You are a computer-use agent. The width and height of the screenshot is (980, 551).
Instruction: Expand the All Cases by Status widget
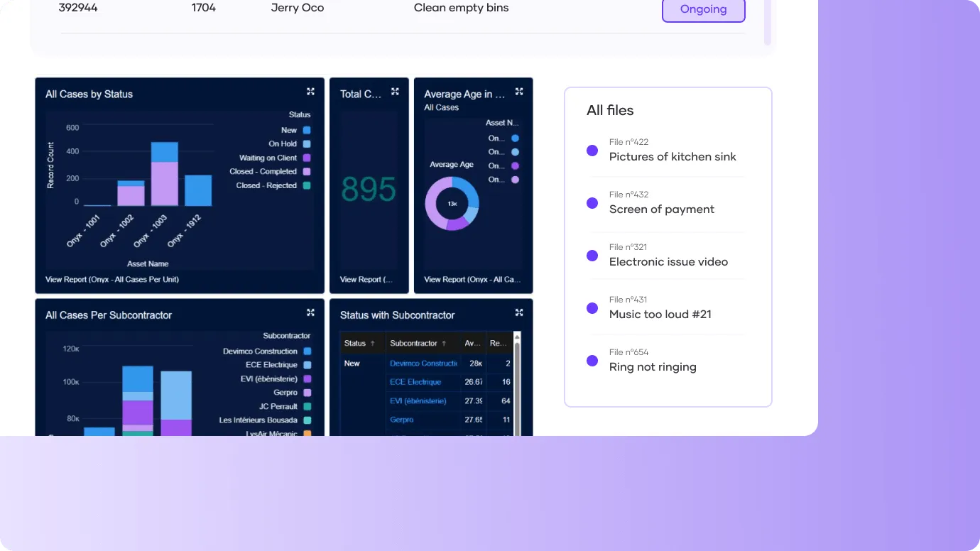click(310, 91)
